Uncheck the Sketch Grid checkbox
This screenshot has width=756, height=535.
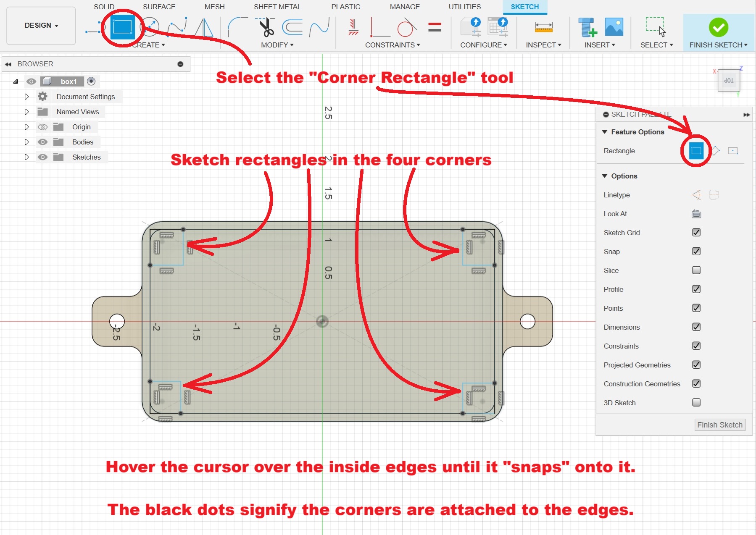[x=696, y=233]
